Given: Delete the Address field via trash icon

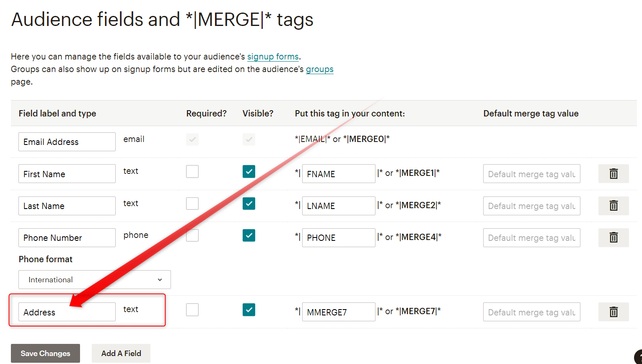Looking at the screenshot, I should coord(614,312).
